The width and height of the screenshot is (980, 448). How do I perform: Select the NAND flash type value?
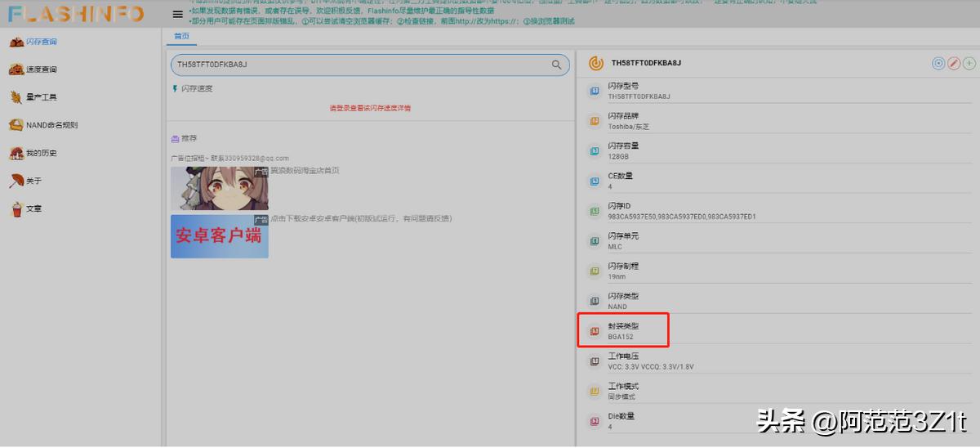pyautogui.click(x=617, y=307)
